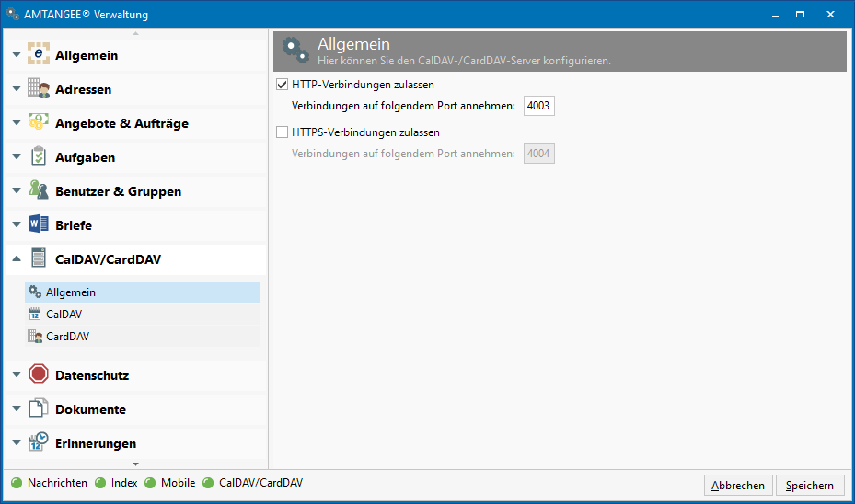
Task: Click the HTTP port field showing 4003
Action: (x=538, y=106)
